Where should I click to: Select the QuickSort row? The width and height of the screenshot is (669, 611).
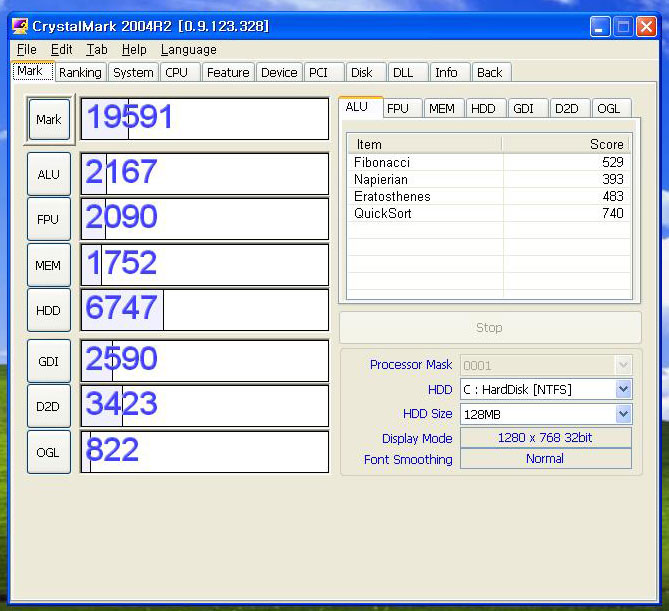489,213
